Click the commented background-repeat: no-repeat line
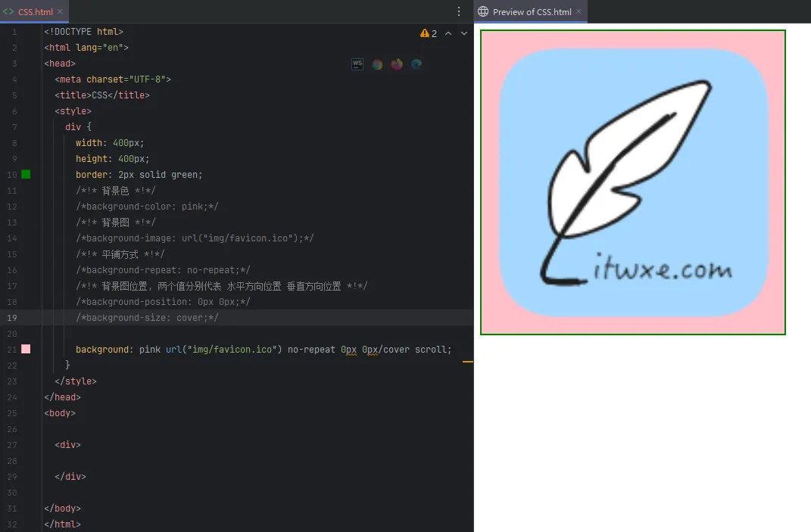The width and height of the screenshot is (811, 532). [163, 270]
